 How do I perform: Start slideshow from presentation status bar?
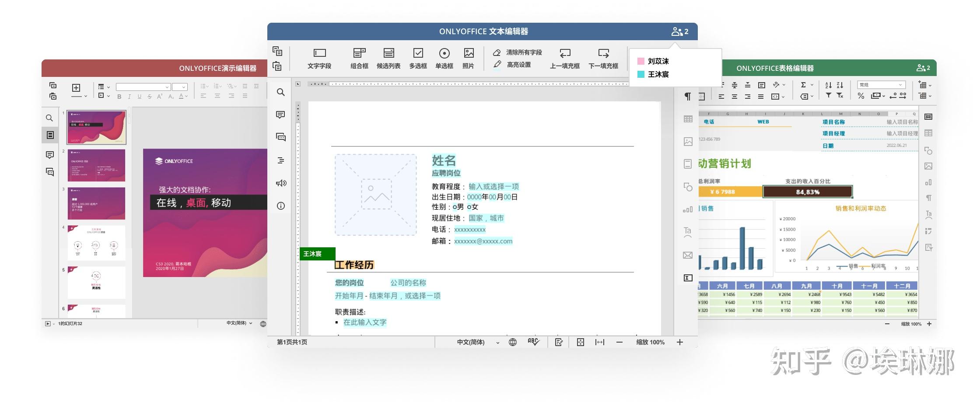coord(48,324)
